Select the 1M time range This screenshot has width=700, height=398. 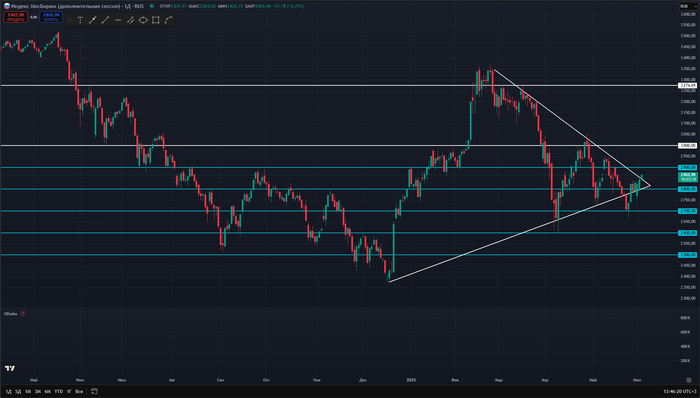(28, 391)
